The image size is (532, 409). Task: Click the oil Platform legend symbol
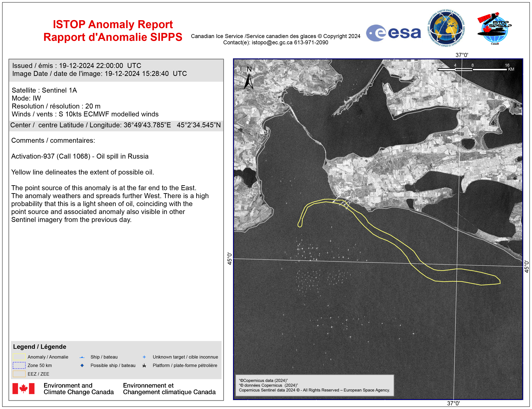pyautogui.click(x=144, y=366)
